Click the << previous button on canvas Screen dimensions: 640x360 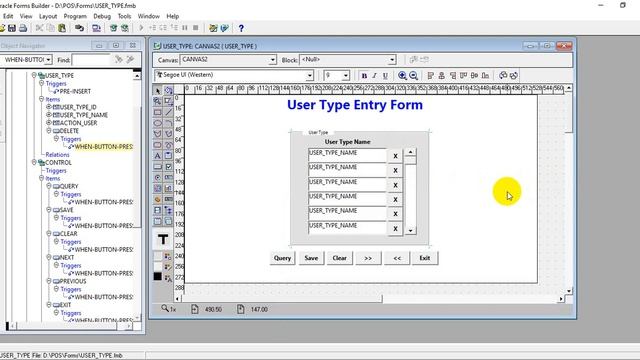397,258
